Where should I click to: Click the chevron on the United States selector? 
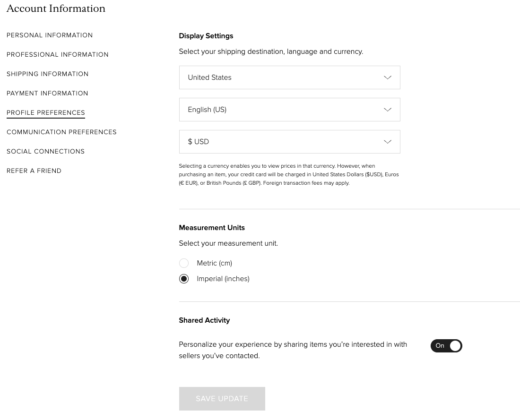(387, 77)
